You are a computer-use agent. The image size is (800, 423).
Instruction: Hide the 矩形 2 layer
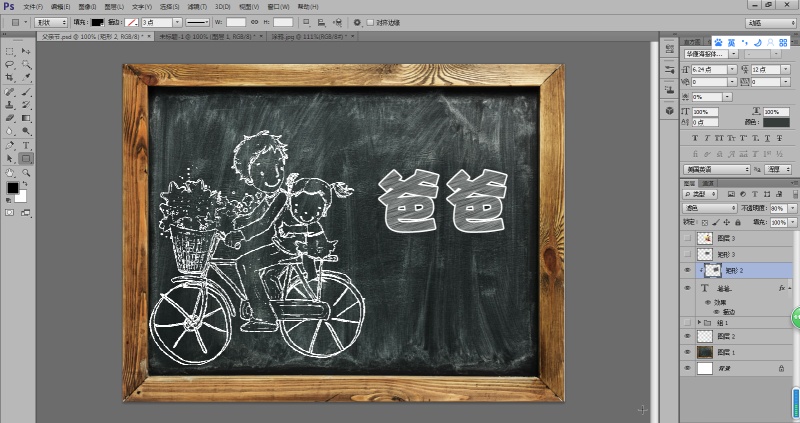pos(688,270)
